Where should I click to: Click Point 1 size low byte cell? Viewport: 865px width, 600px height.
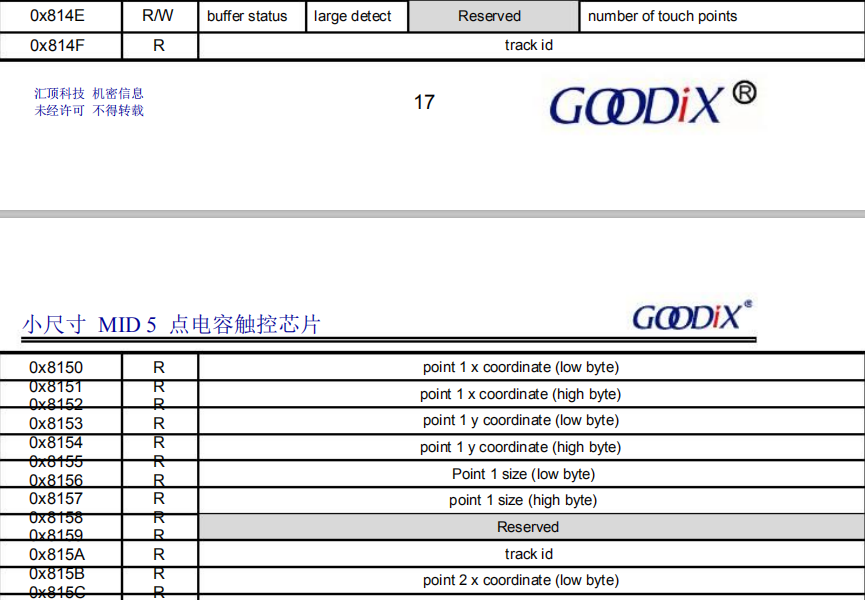527,473
